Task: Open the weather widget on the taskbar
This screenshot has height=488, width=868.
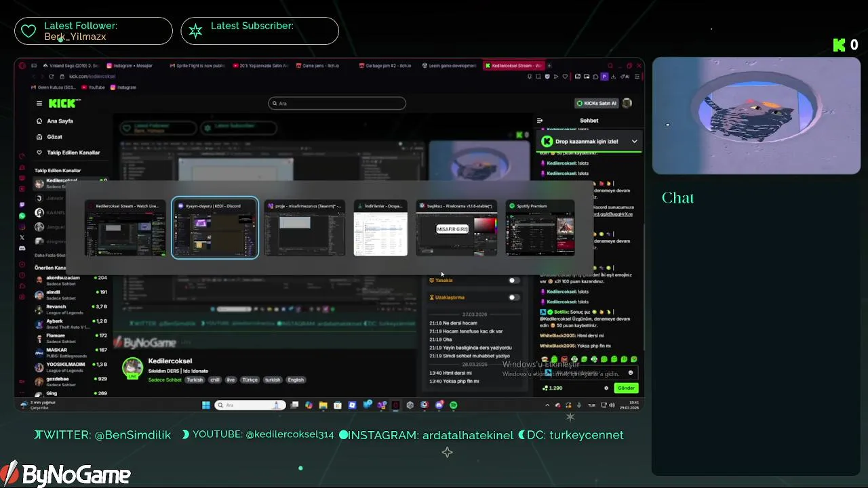Action: [x=39, y=405]
